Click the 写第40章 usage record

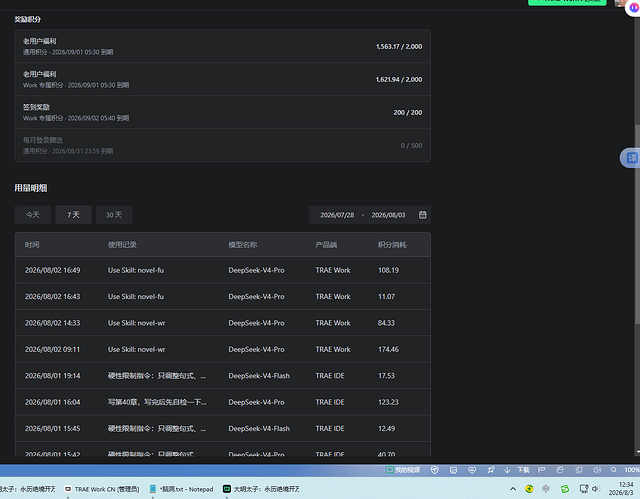tap(157, 402)
